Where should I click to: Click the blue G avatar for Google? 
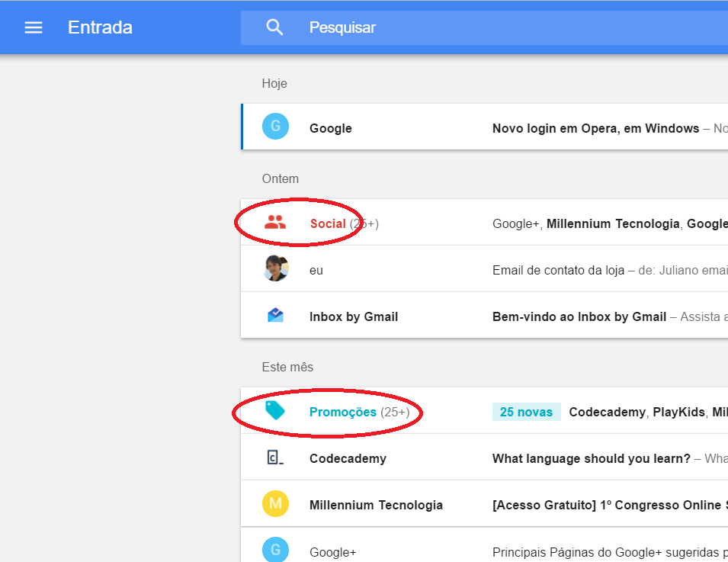(x=275, y=127)
